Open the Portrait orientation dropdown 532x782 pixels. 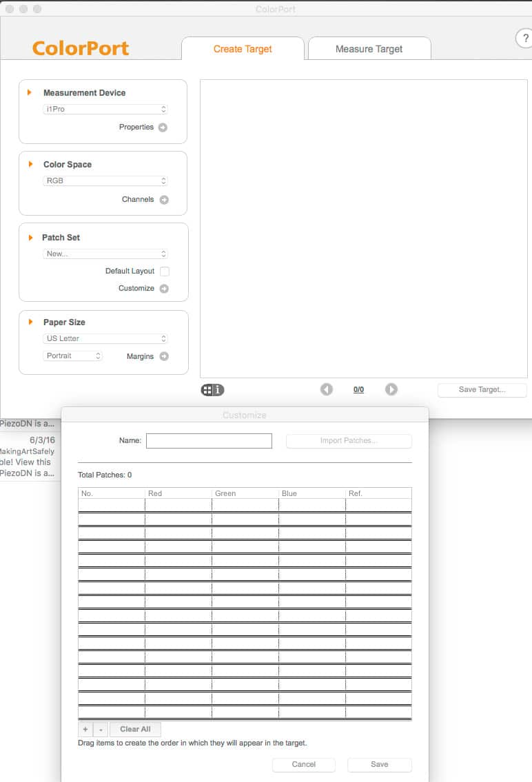(x=73, y=356)
